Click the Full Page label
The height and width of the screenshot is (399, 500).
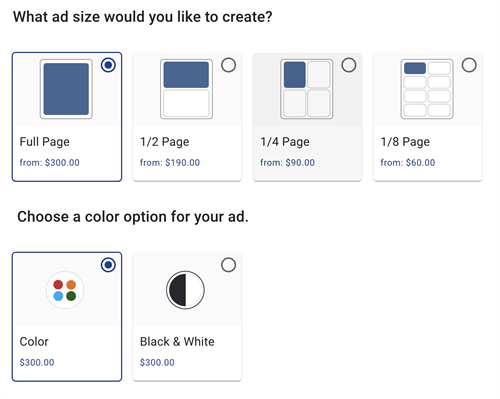[45, 142]
